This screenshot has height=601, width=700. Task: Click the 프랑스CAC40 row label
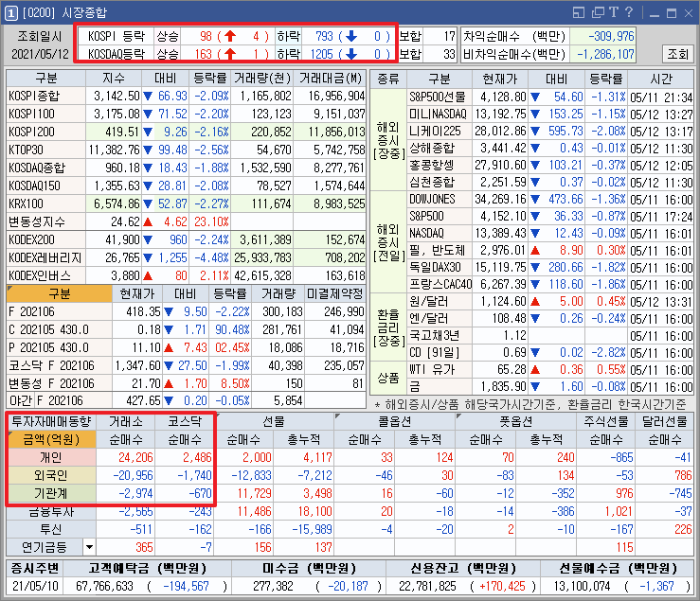click(x=440, y=284)
